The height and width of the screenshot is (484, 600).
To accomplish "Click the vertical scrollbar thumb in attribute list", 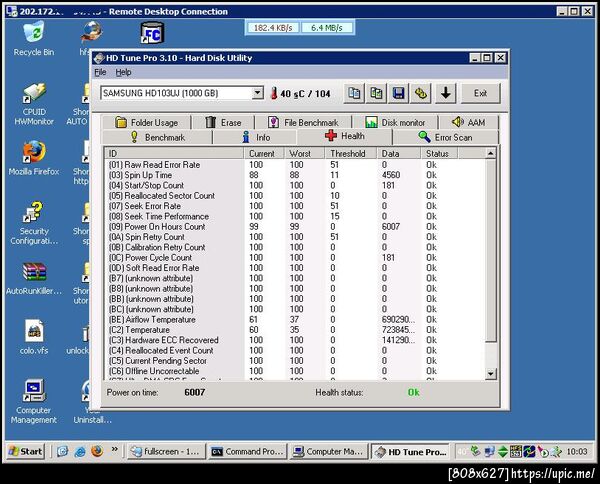I will click(491, 251).
